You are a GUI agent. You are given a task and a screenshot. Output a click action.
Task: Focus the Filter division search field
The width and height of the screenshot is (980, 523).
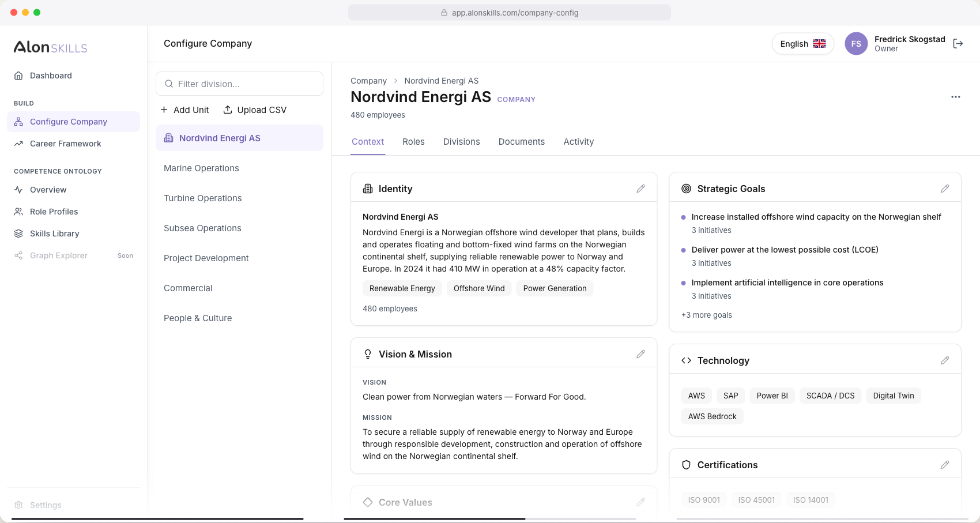239,84
